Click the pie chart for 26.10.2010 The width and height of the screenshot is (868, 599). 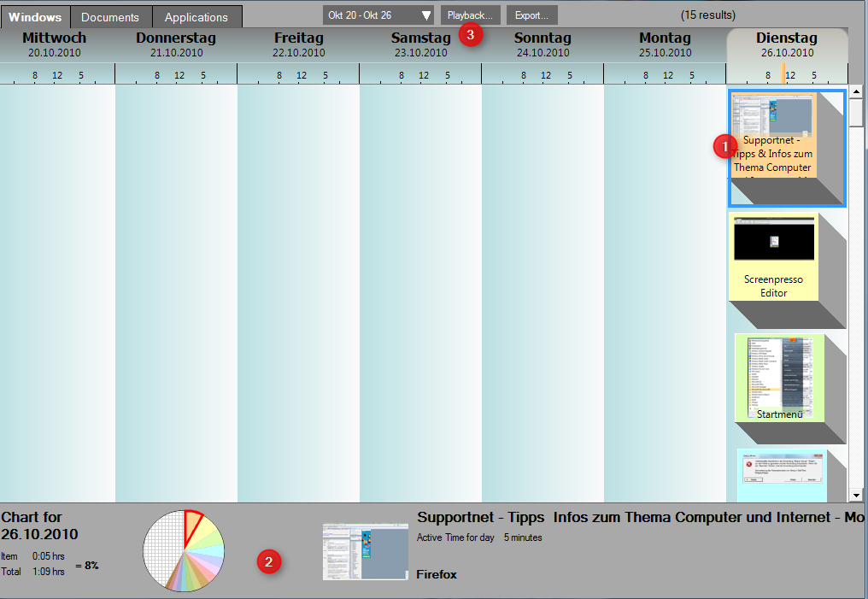coord(183,550)
